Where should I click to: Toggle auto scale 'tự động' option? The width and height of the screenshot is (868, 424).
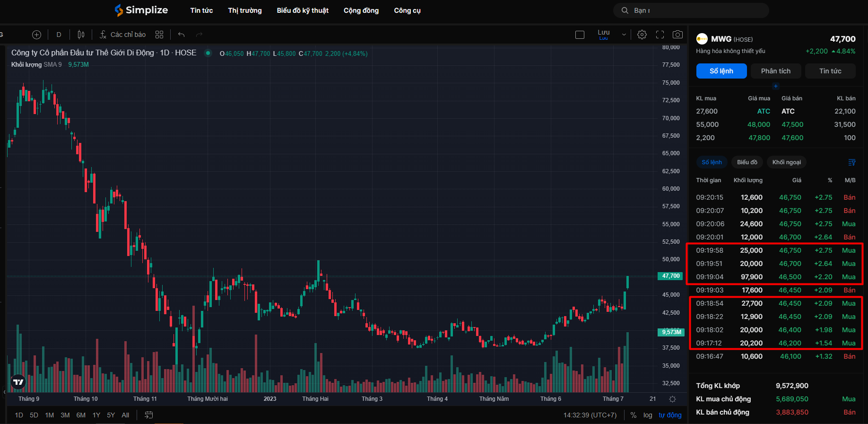(670, 415)
